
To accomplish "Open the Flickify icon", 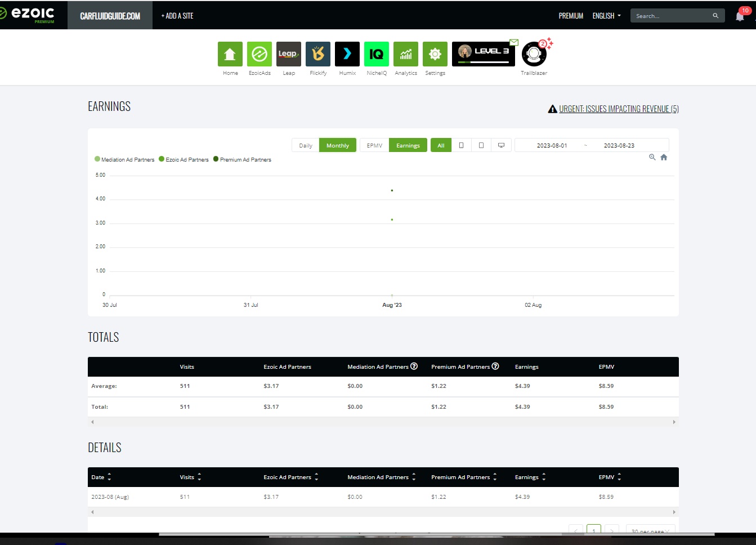I will click(x=318, y=54).
